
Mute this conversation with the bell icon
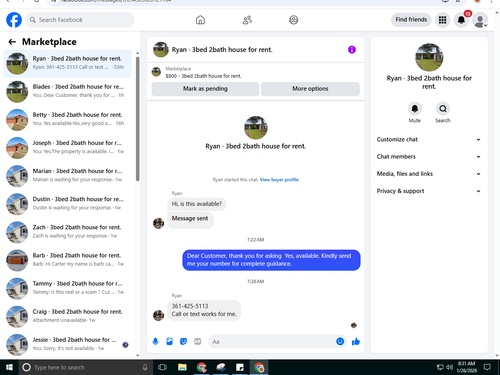point(415,109)
